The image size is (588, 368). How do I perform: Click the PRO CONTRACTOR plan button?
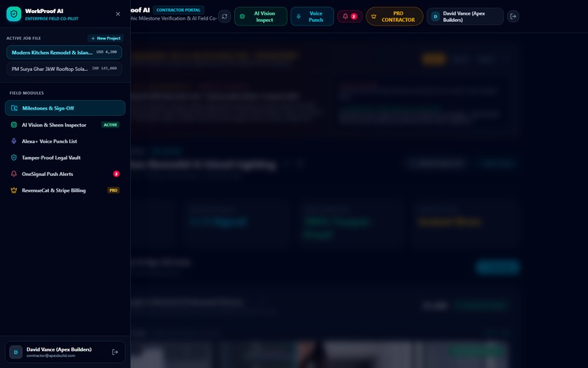tap(395, 17)
